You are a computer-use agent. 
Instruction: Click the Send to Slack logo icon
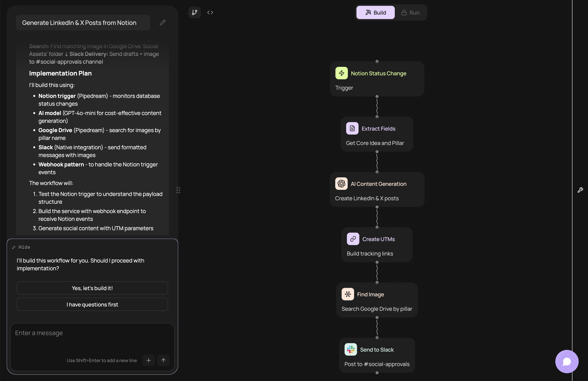tap(351, 349)
